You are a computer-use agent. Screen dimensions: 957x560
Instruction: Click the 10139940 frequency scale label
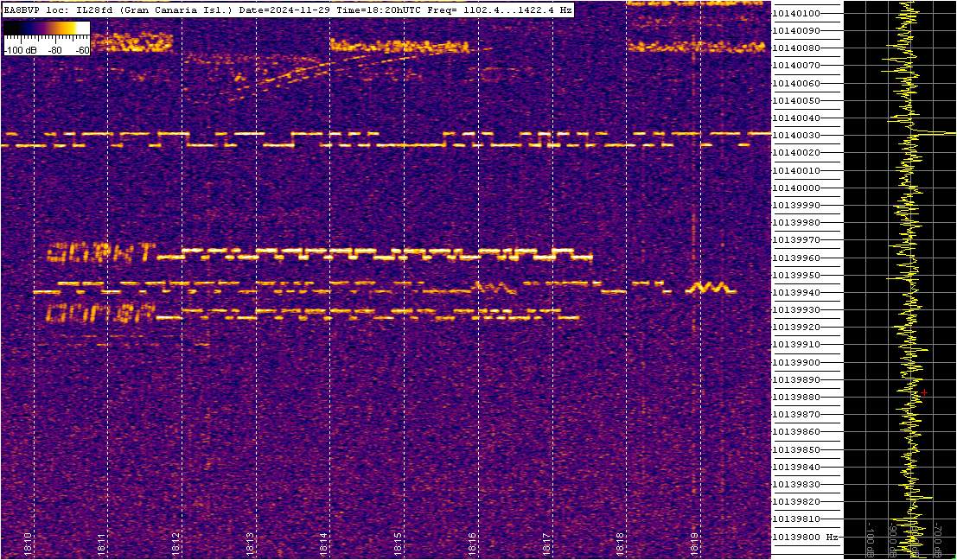796,292
